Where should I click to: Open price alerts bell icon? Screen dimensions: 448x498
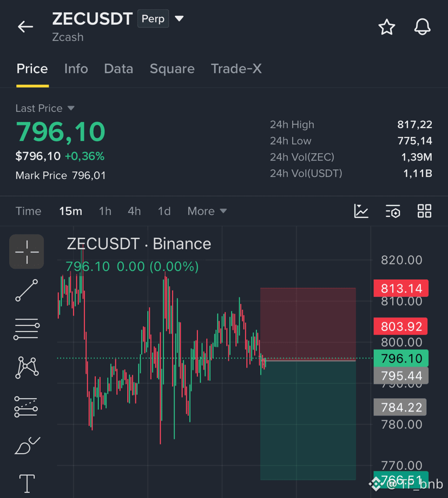tap(422, 26)
